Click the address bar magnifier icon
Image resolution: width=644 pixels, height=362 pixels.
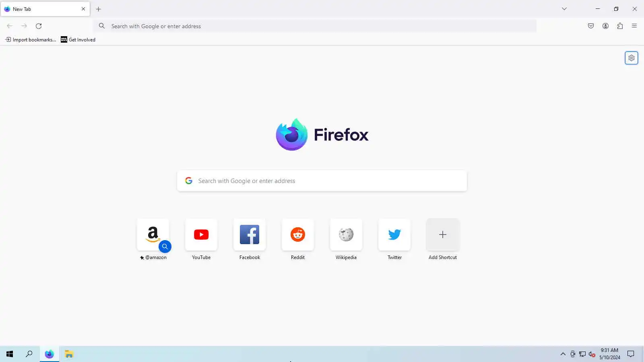coord(102,26)
